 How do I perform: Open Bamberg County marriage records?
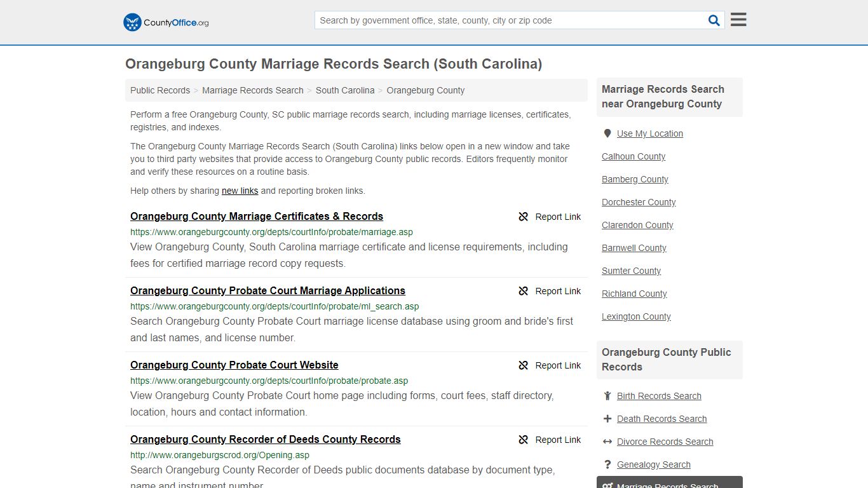click(x=635, y=179)
